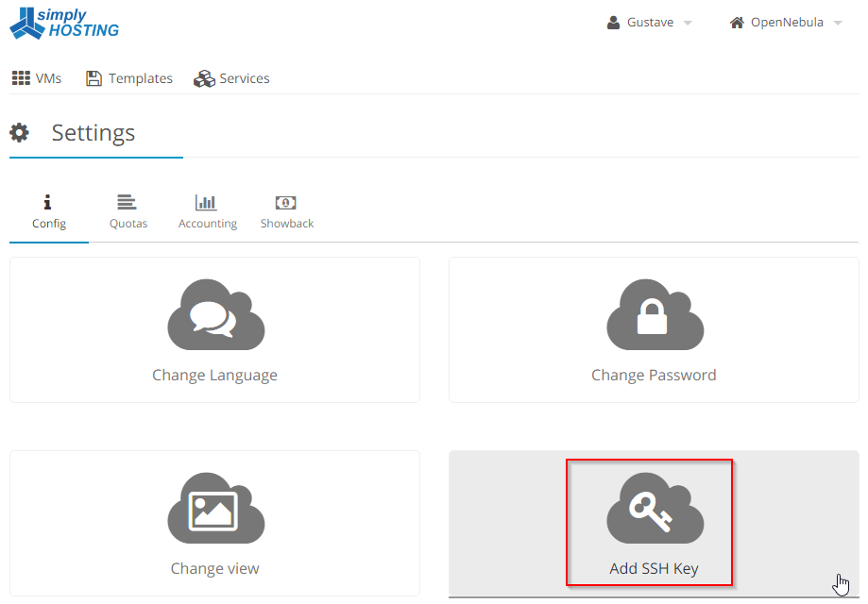Open the Services section

coord(231,78)
